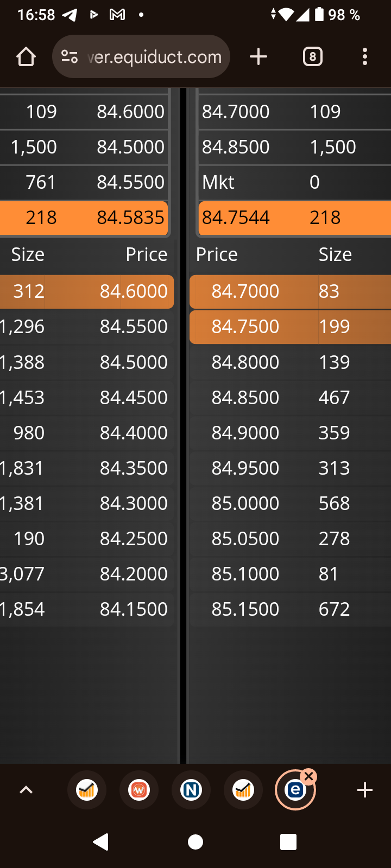Open the tab switcher showing 8 tabs

point(312,56)
